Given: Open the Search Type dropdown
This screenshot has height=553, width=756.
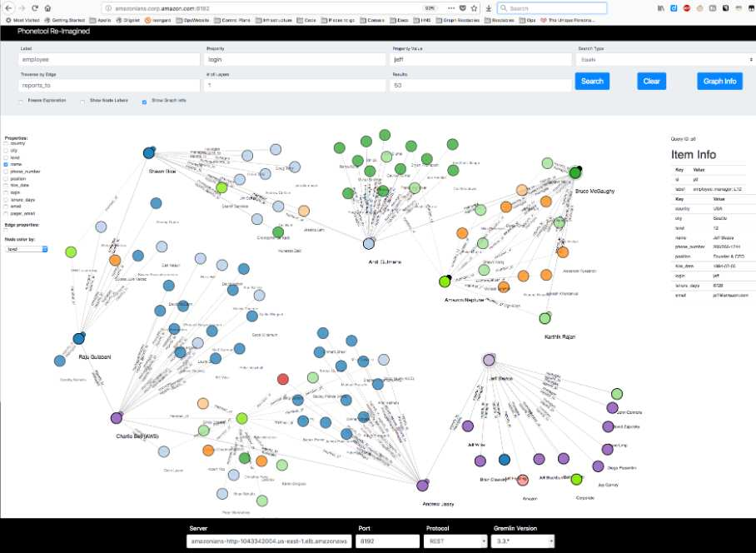Looking at the screenshot, I should [665, 59].
